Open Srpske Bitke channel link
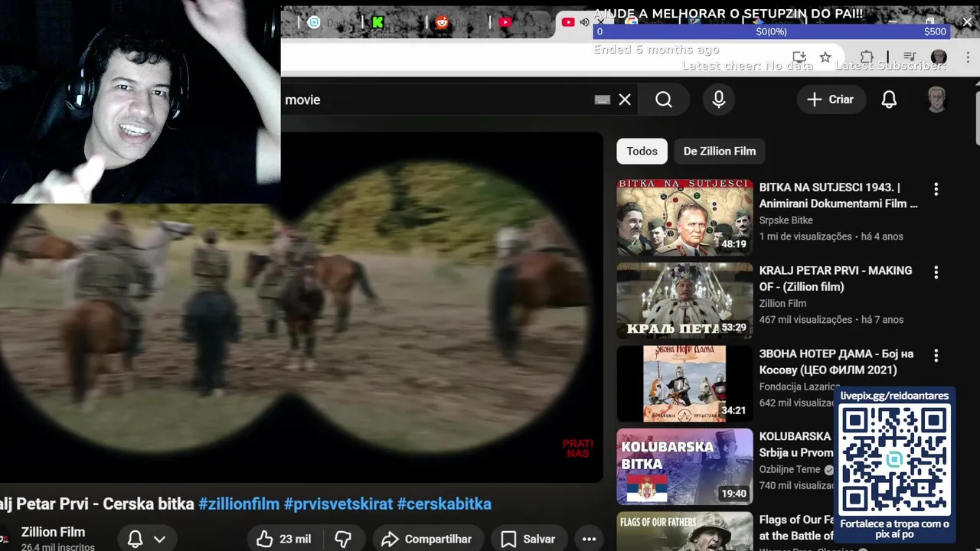The width and height of the screenshot is (980, 551). click(786, 220)
